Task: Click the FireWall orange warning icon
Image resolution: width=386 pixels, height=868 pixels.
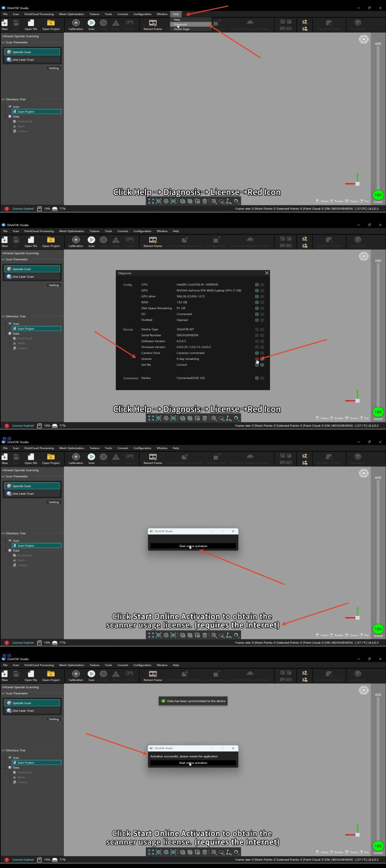Action: (257, 320)
